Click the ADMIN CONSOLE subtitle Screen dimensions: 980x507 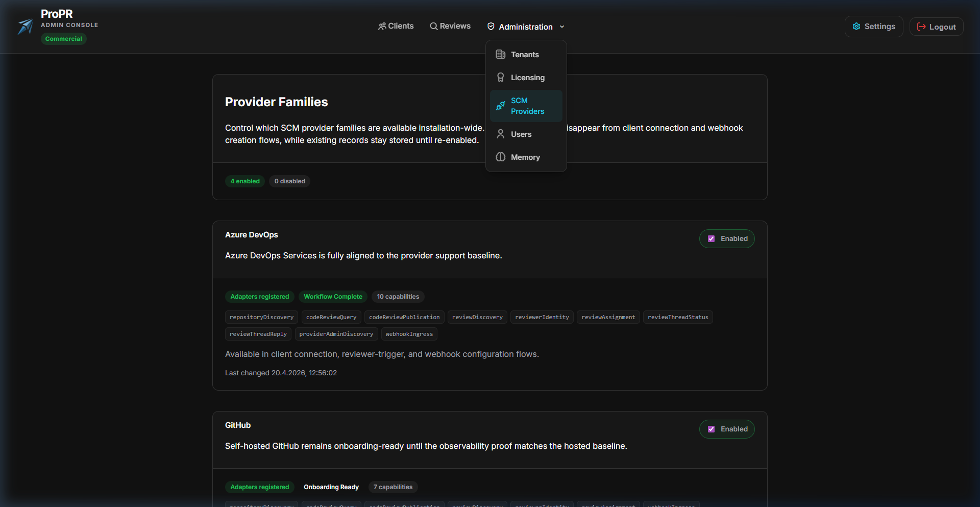[69, 25]
